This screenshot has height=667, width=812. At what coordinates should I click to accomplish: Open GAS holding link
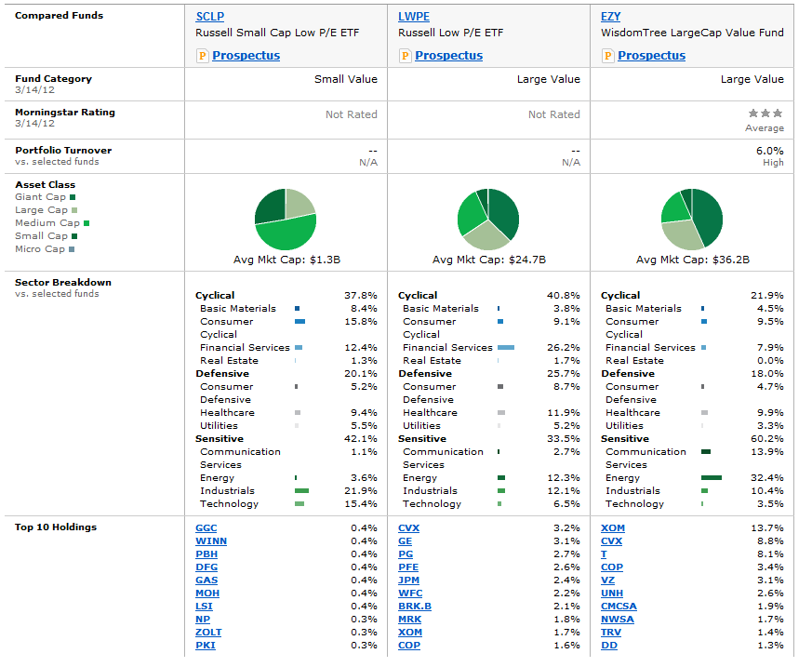pos(206,580)
